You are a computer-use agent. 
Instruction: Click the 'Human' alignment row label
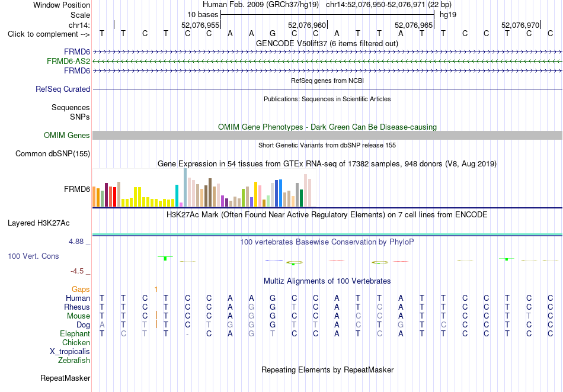tap(78, 298)
